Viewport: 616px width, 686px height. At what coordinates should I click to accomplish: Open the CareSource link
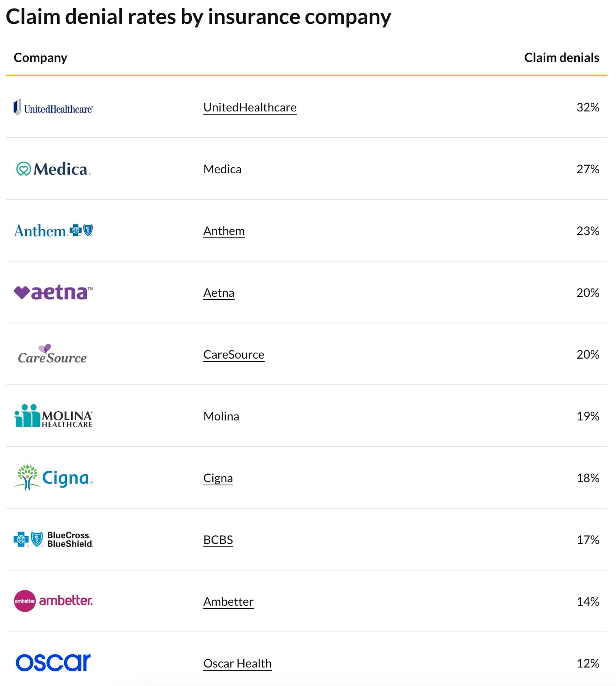click(234, 354)
